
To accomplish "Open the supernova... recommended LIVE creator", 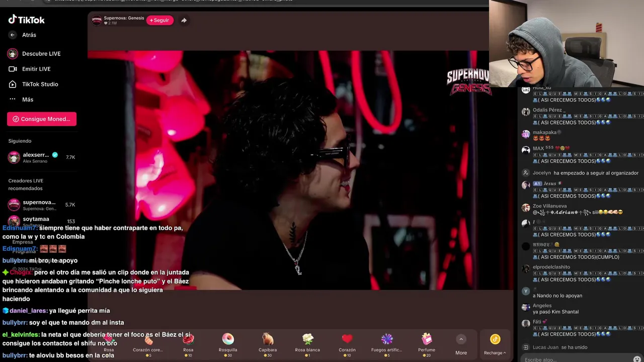I will coord(42,205).
